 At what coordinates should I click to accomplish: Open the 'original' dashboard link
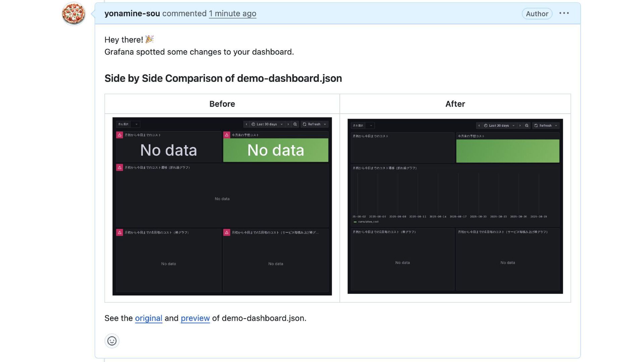[149, 318]
